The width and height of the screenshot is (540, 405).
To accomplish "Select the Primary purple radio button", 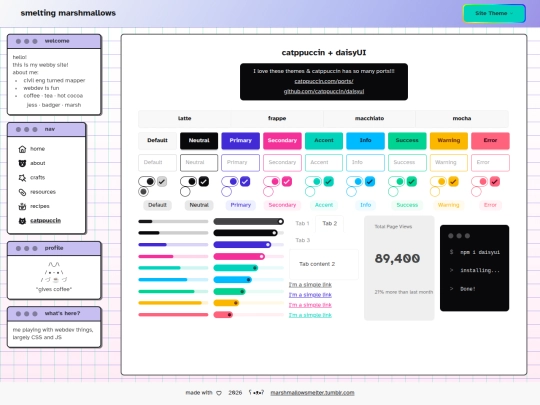I will point(227,192).
